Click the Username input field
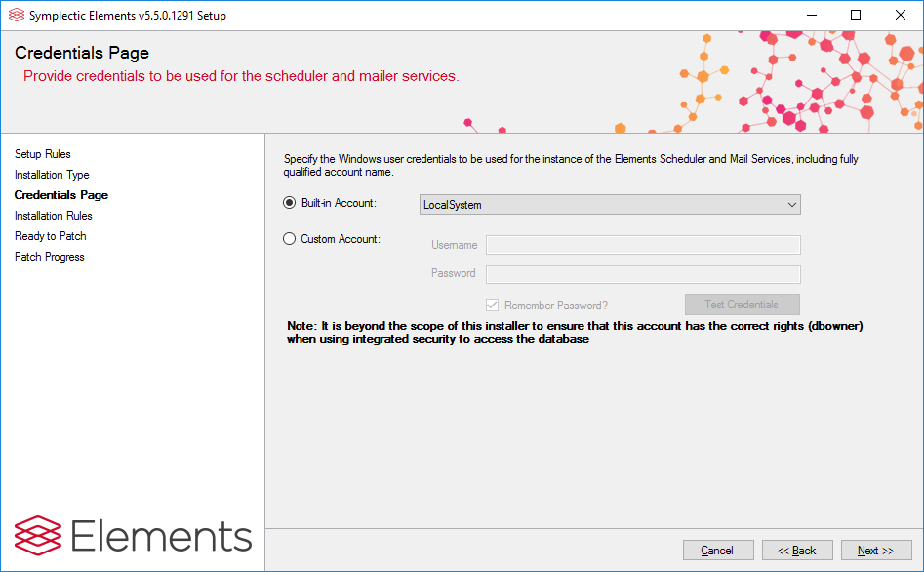Image resolution: width=924 pixels, height=572 pixels. (643, 245)
